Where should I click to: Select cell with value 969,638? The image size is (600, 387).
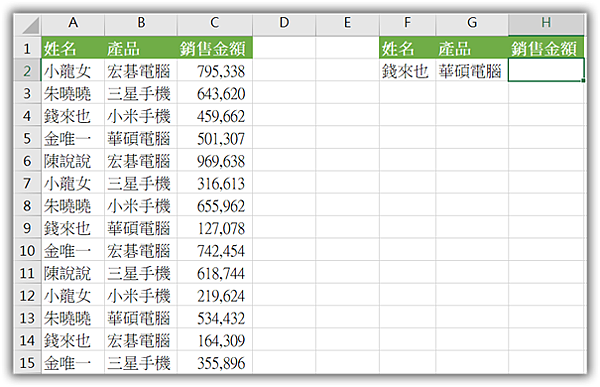(x=215, y=160)
